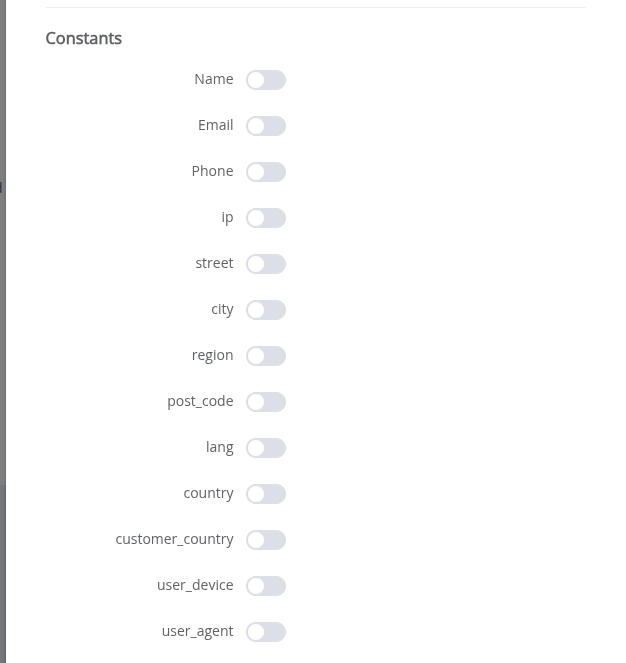Click the customer_country label text
The height and width of the screenshot is (663, 626).
coord(174,539)
